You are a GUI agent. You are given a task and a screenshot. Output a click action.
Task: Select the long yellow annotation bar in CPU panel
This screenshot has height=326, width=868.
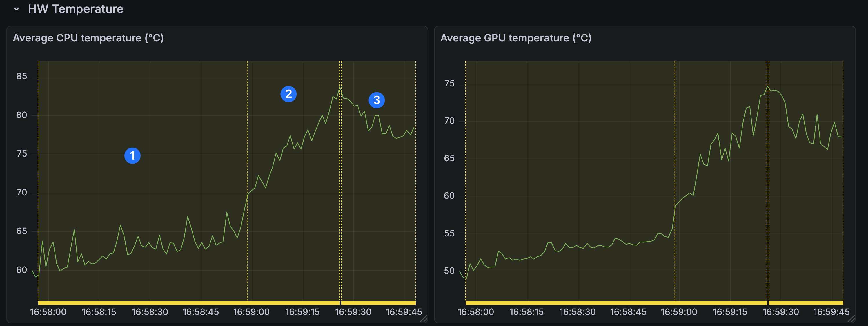point(189,303)
